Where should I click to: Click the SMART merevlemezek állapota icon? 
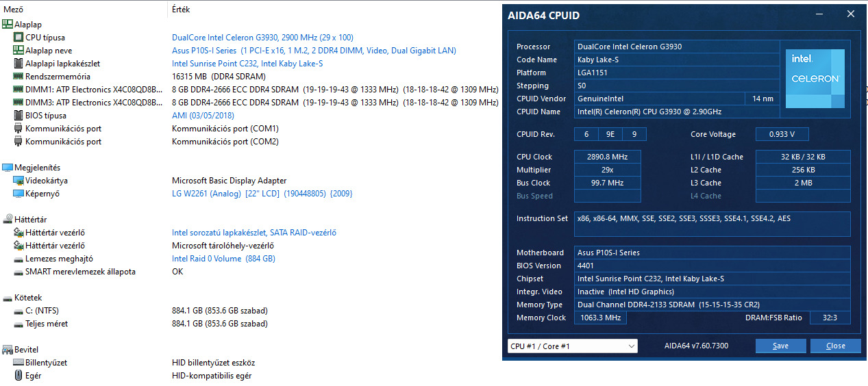(x=18, y=272)
